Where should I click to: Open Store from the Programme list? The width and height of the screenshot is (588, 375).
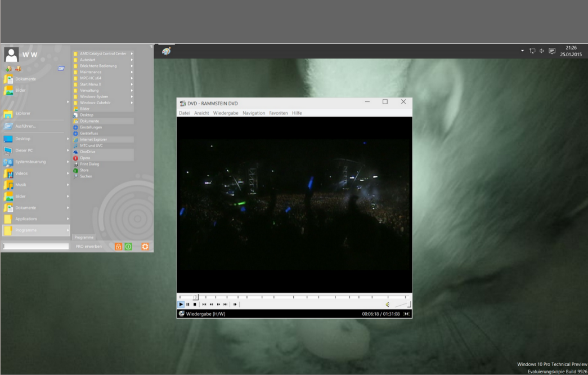103,170
